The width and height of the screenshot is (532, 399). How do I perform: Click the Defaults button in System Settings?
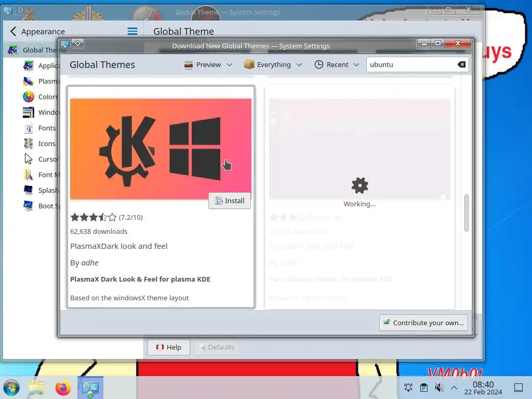(217, 347)
